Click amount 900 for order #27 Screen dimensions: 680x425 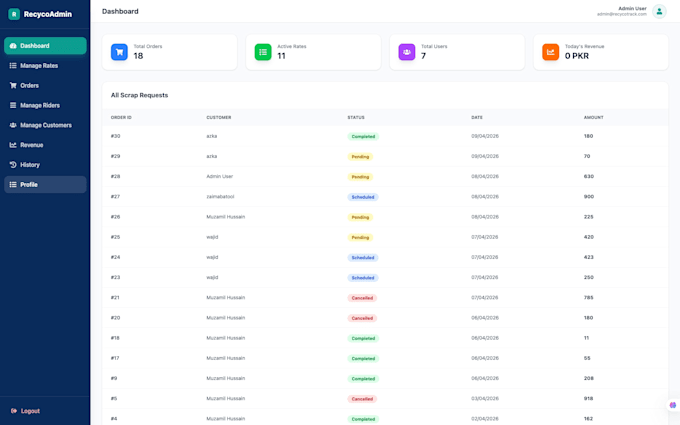tap(588, 197)
